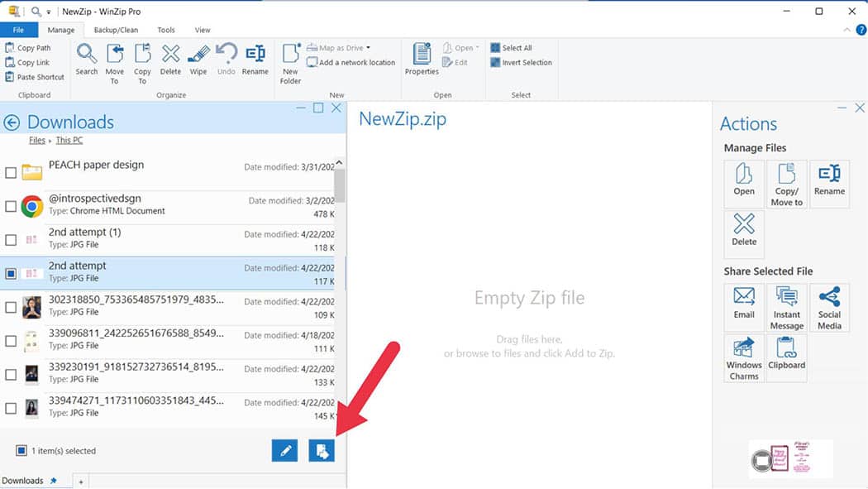Click Copy Path in Clipboard group

(28, 48)
